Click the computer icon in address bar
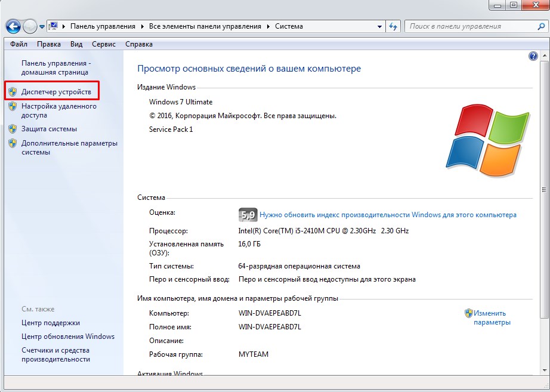The image size is (550, 392). (54, 26)
